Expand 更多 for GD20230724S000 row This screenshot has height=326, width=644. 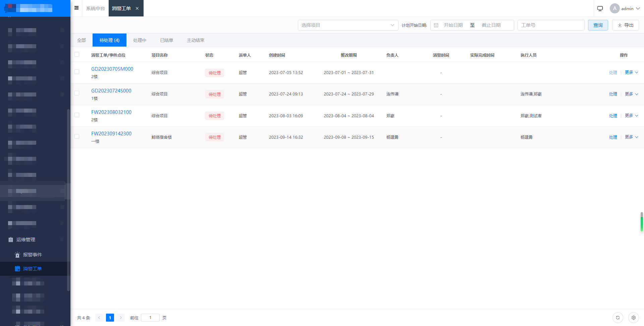tap(631, 94)
